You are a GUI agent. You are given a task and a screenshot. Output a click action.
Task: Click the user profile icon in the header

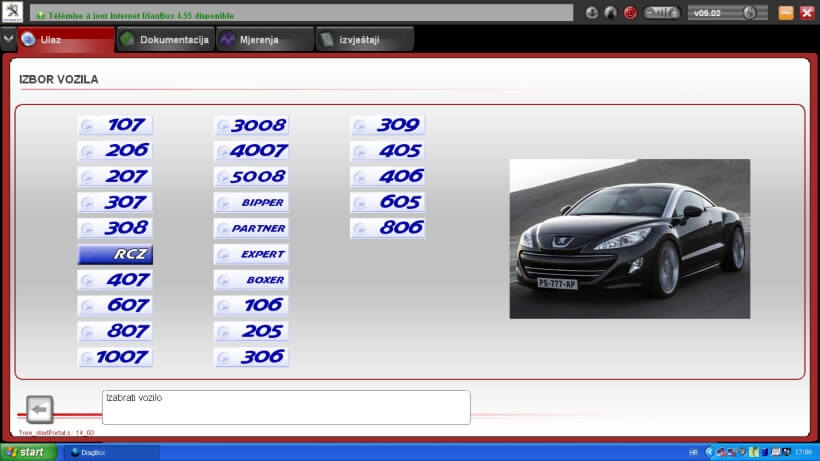[610, 13]
